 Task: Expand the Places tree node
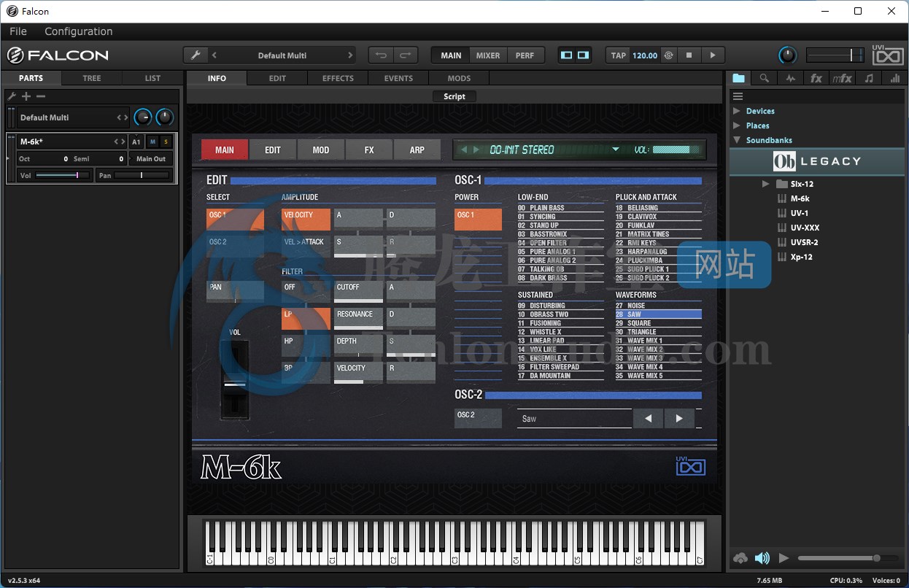[x=737, y=125]
